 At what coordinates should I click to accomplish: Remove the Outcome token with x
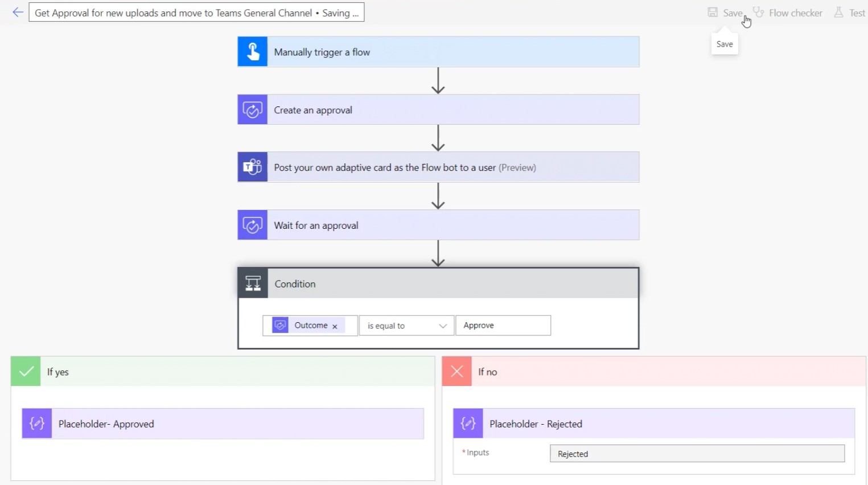[x=335, y=326]
